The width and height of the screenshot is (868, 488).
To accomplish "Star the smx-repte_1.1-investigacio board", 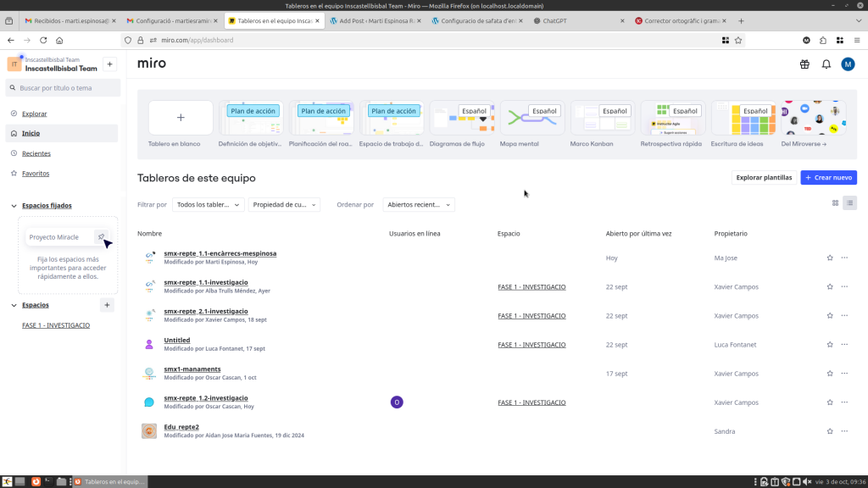I will coord(830,287).
